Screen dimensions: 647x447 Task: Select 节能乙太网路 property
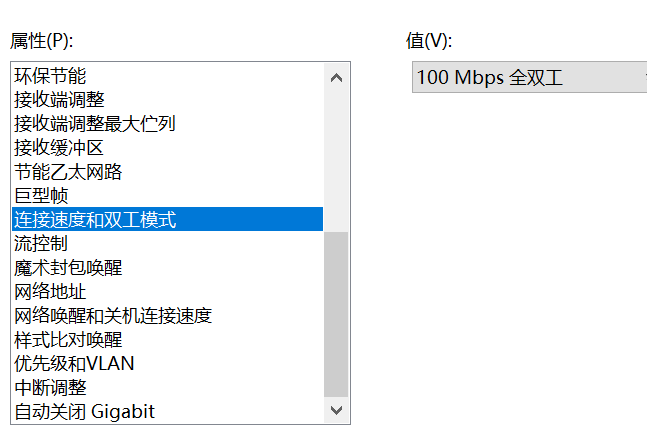pos(68,172)
